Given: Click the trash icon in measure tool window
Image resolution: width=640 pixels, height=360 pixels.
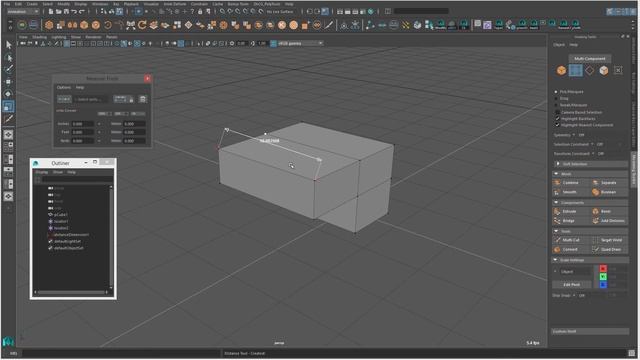Looking at the screenshot, I should click(142, 99).
